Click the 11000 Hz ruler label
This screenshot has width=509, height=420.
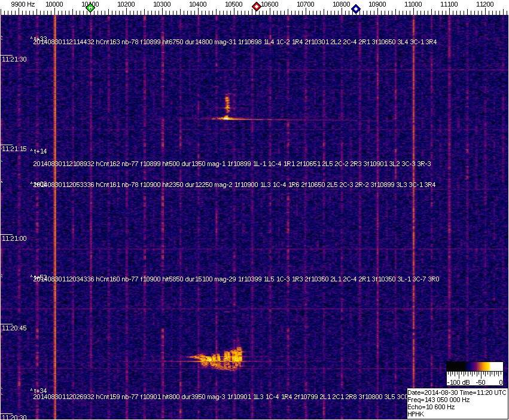tap(413, 4)
